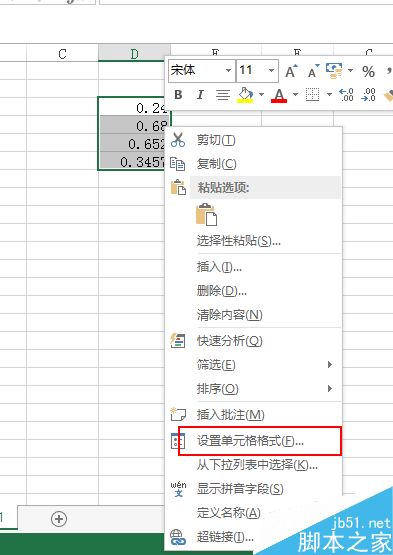393x555 pixels.
Task: Click the cell beginning 0.652
Action: tap(133, 143)
